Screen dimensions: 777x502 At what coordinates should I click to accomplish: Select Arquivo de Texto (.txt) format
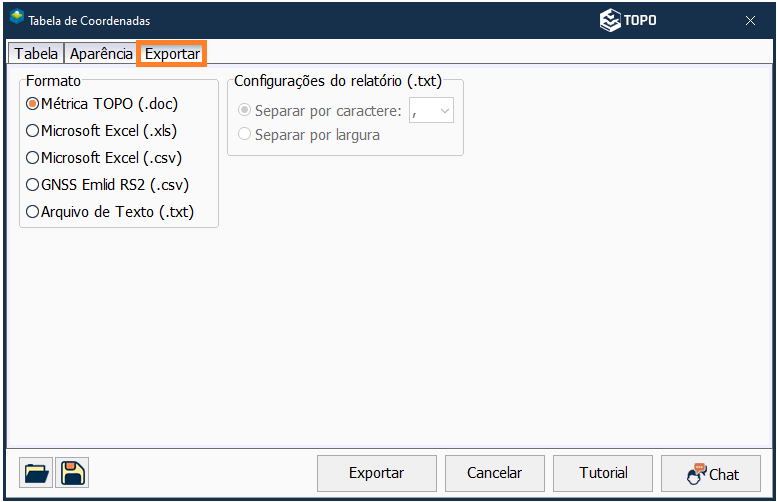point(33,211)
